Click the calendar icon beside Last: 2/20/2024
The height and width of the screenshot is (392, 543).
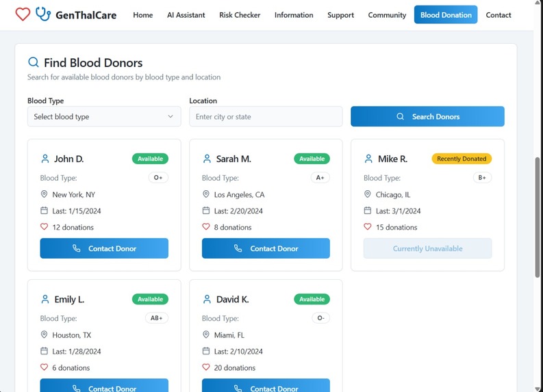tap(206, 210)
